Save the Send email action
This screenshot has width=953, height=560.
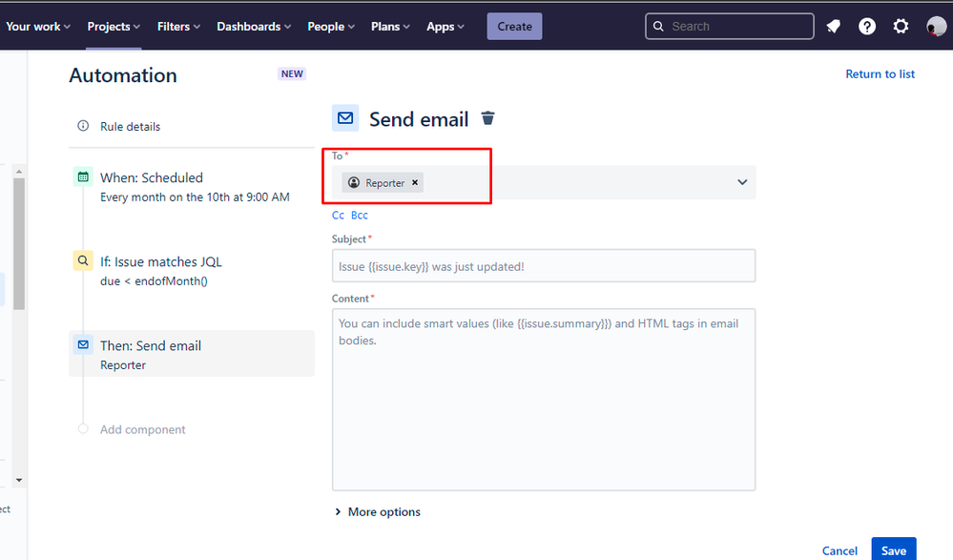[894, 550]
